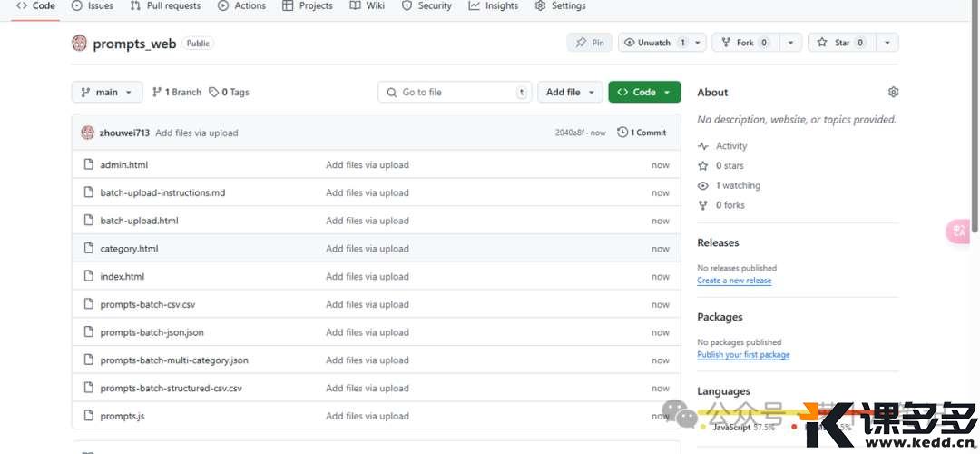
Task: Open the Wiki tab
Action: click(x=367, y=5)
